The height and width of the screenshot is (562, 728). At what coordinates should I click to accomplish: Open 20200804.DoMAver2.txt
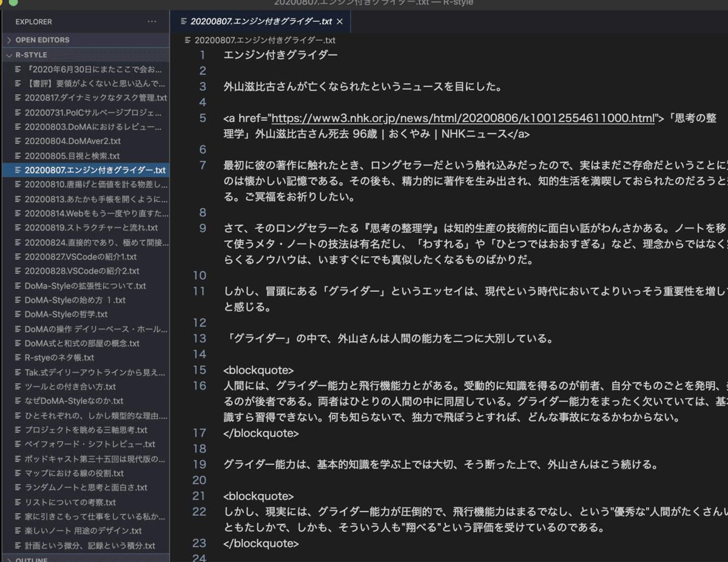point(86,141)
